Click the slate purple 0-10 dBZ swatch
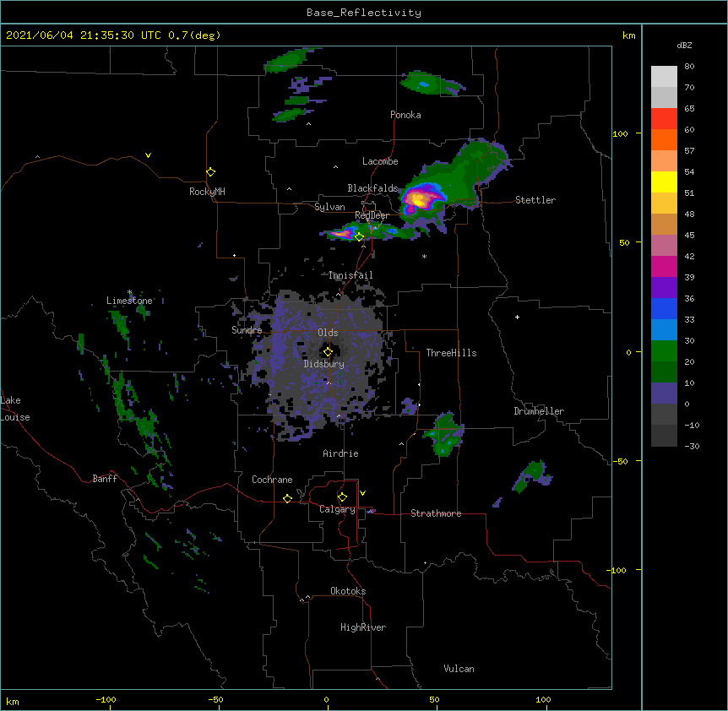 (x=664, y=393)
